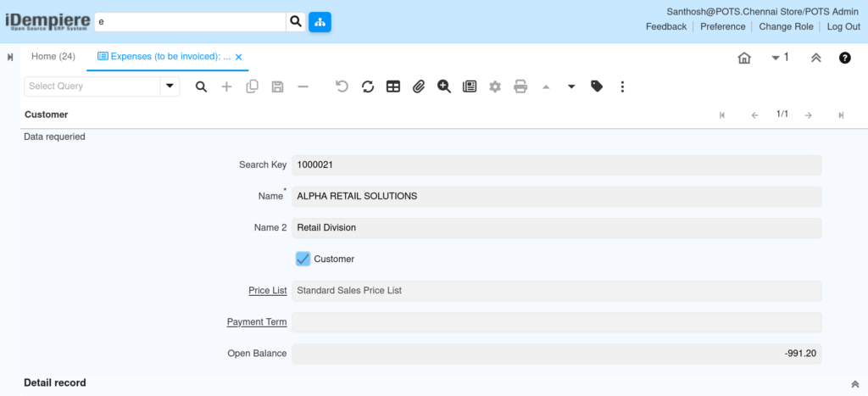The image size is (868, 396).
Task: Close the Expenses (to be invoiced) tab
Action: pyautogui.click(x=238, y=57)
